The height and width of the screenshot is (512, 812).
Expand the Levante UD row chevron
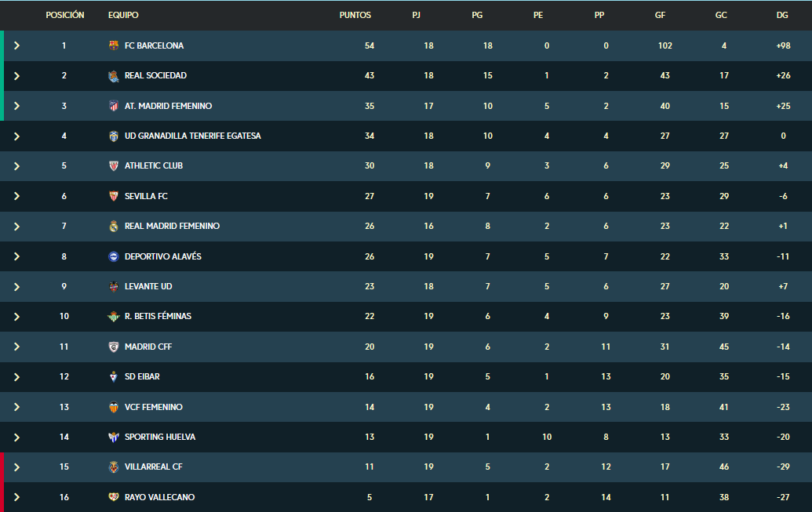coord(16,287)
